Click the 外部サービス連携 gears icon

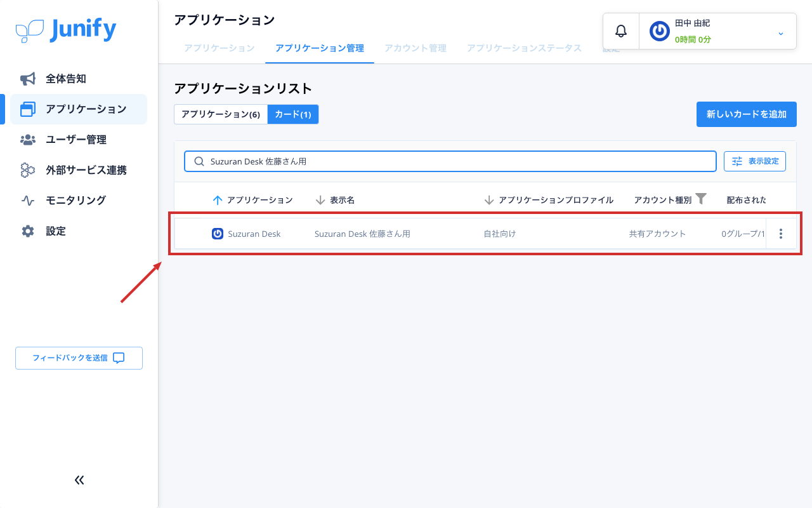pyautogui.click(x=28, y=170)
